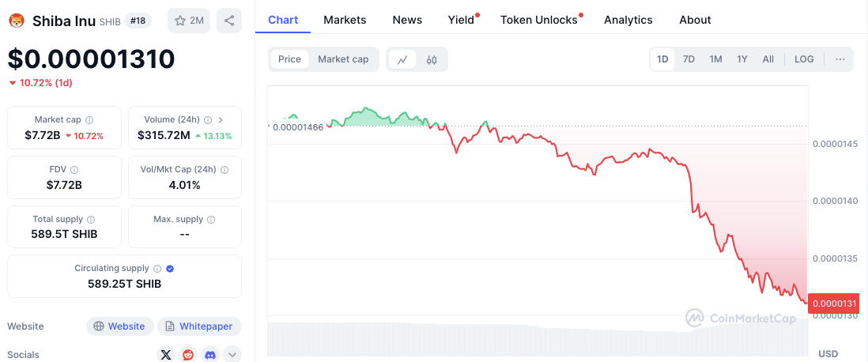Click the Market cap info icon
This screenshot has height=362, width=868.
click(89, 120)
